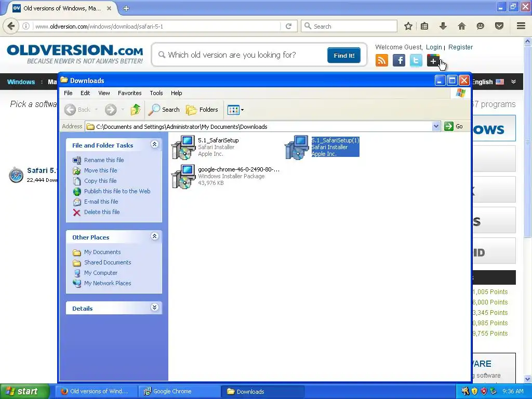Click the Firefox URL address field
This screenshot has width=532, height=399.
[x=156, y=26]
